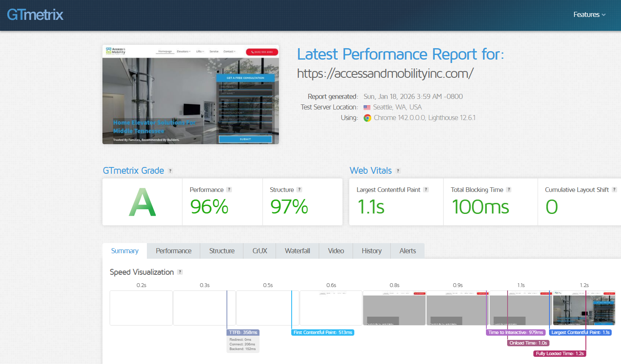Click the grade A letter
621x364 pixels.
pyautogui.click(x=142, y=203)
